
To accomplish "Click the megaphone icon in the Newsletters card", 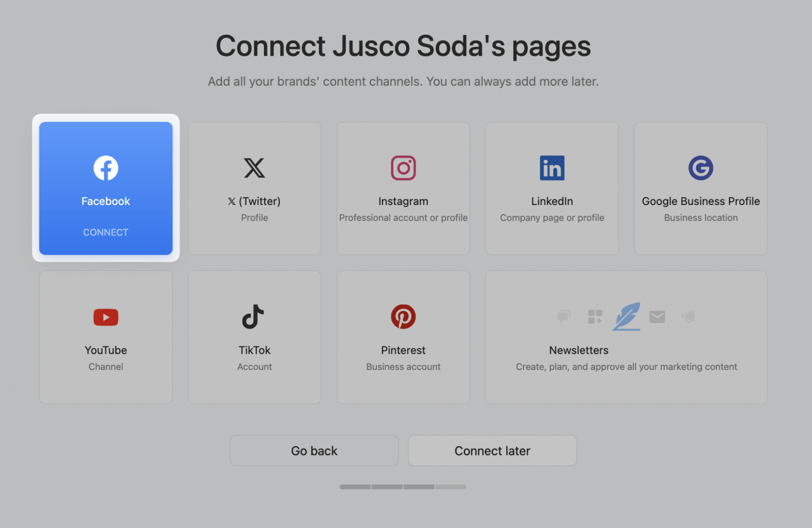I will coord(688,317).
